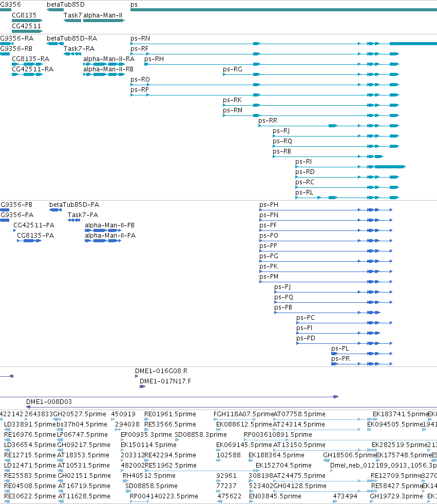
Task: Click the ps-RR transcript label
Action: [268, 121]
